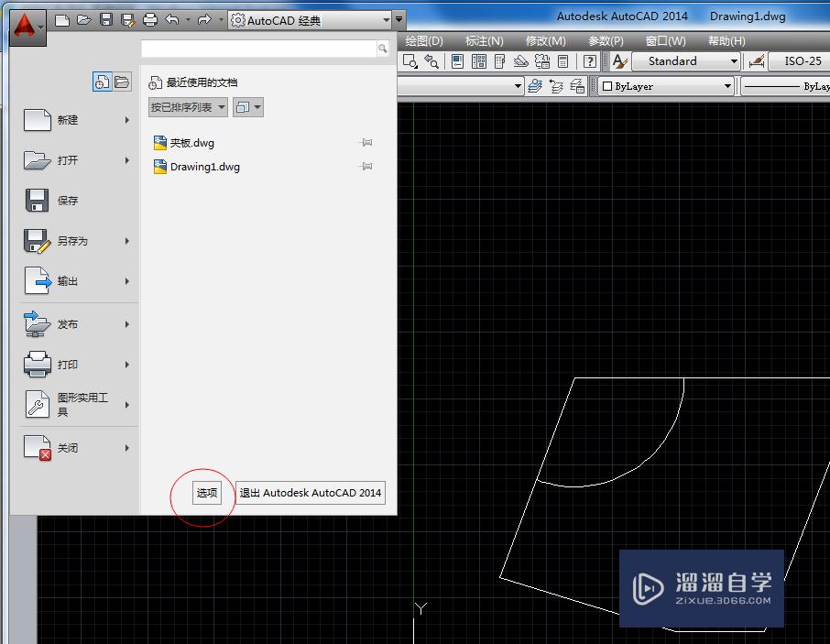Viewport: 830px width, 644px height.
Task: Click the Save icon in quick access toolbar
Action: click(106, 20)
